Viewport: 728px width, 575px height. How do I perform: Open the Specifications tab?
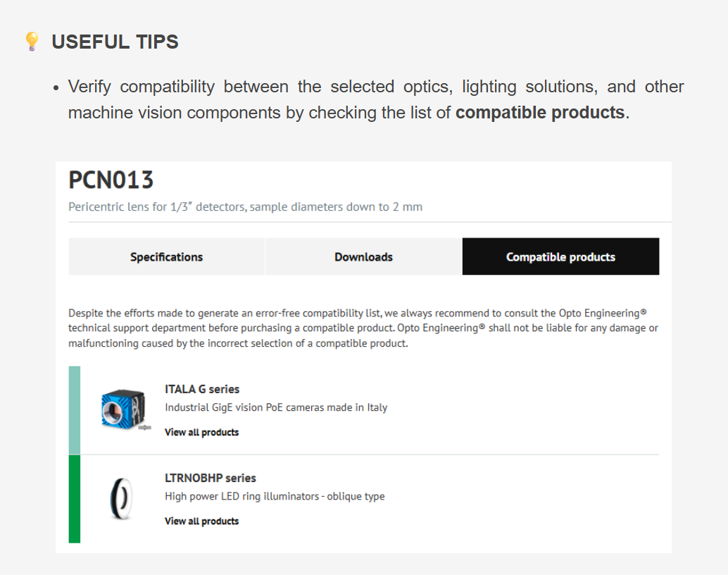coord(166,256)
